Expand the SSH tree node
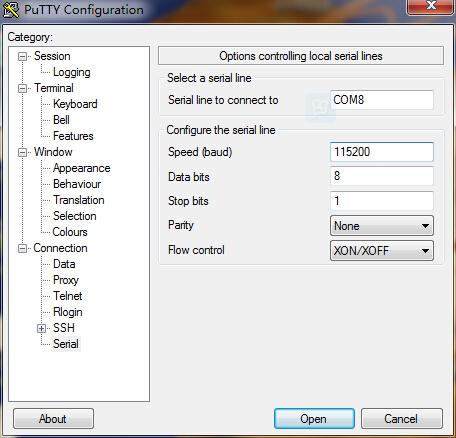 coord(41,328)
